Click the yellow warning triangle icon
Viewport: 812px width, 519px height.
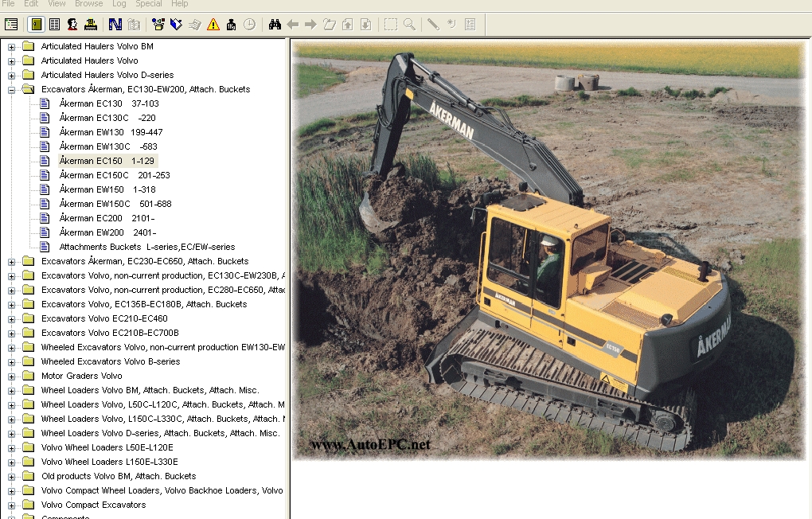[213, 25]
